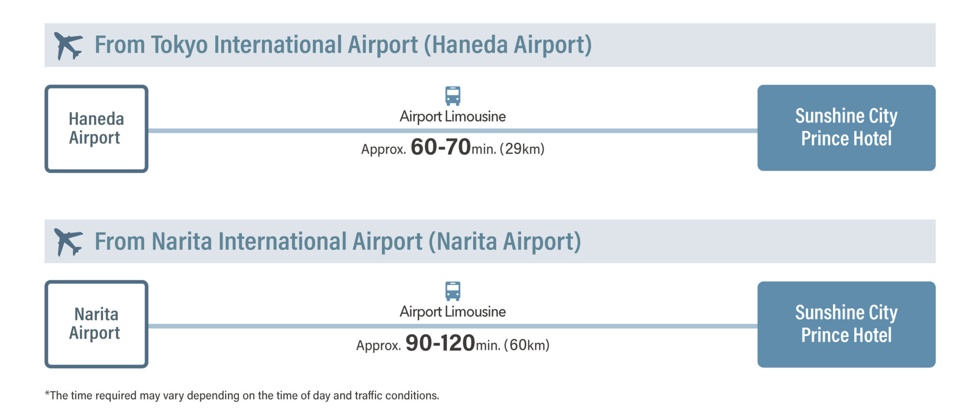Click the time-may-vary footnote text
This screenshot has height=414, width=980.
pos(242,395)
